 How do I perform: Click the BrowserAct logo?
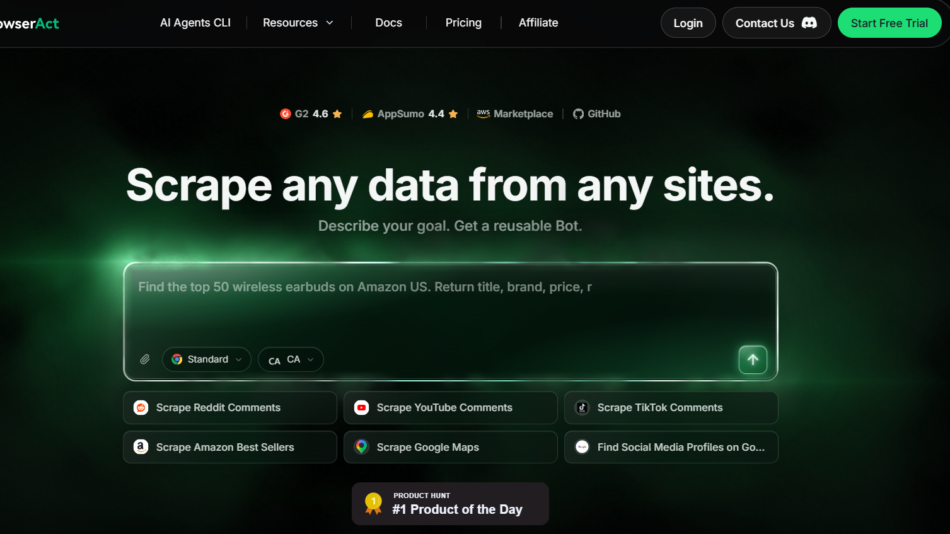coord(29,24)
